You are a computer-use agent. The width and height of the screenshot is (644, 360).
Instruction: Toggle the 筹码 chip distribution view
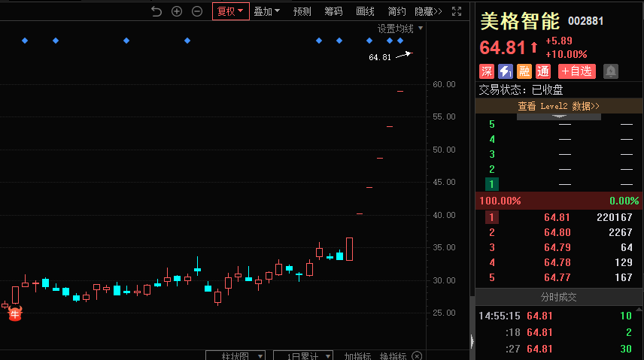point(333,11)
